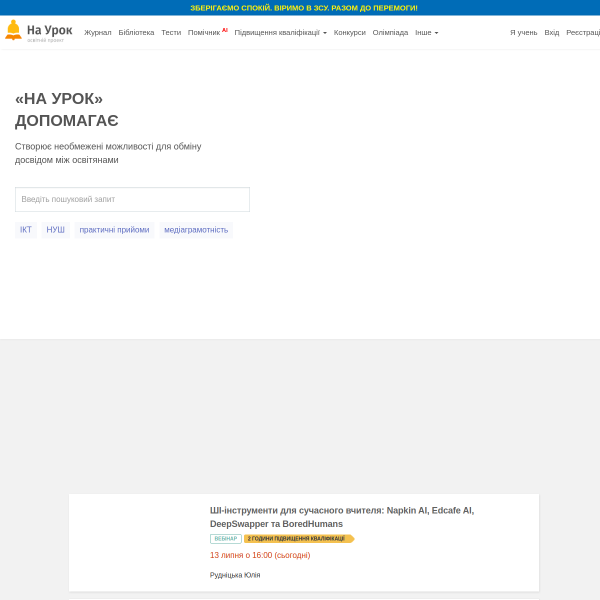Open the Олімпіада page
The image size is (600, 600).
point(390,33)
